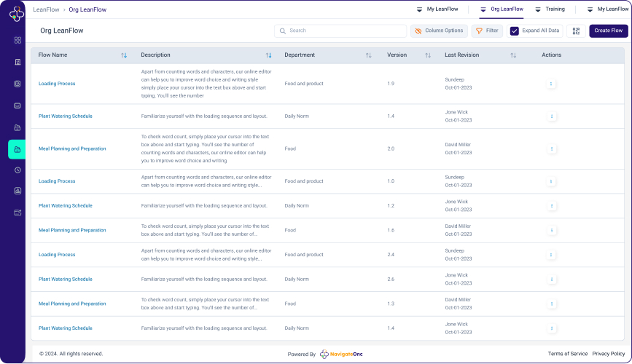
Task: Click into the Search input field
Action: [x=343, y=31]
